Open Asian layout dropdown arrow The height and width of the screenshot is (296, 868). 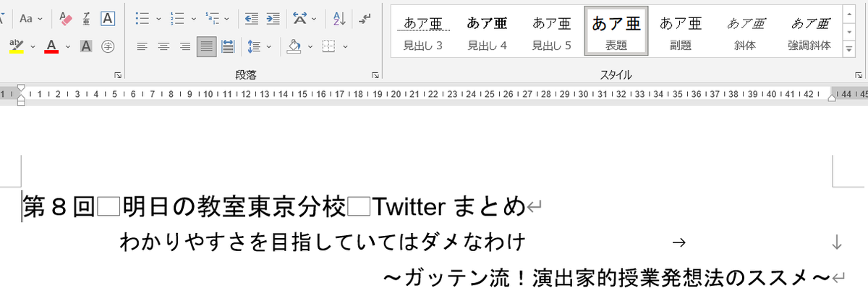(315, 18)
